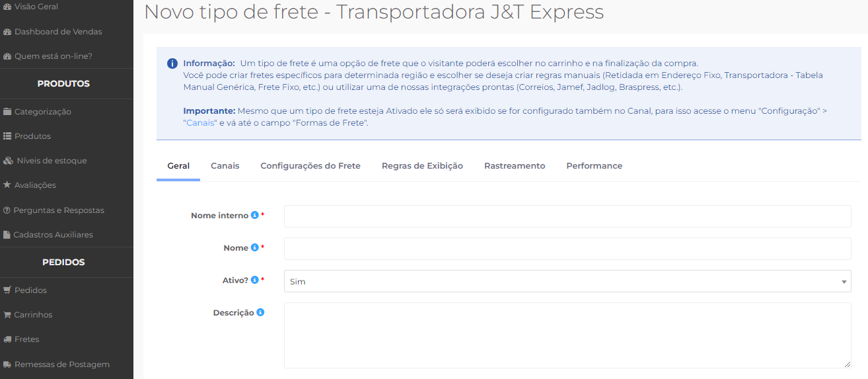Select the Geral tab
The height and width of the screenshot is (379, 868).
[178, 166]
